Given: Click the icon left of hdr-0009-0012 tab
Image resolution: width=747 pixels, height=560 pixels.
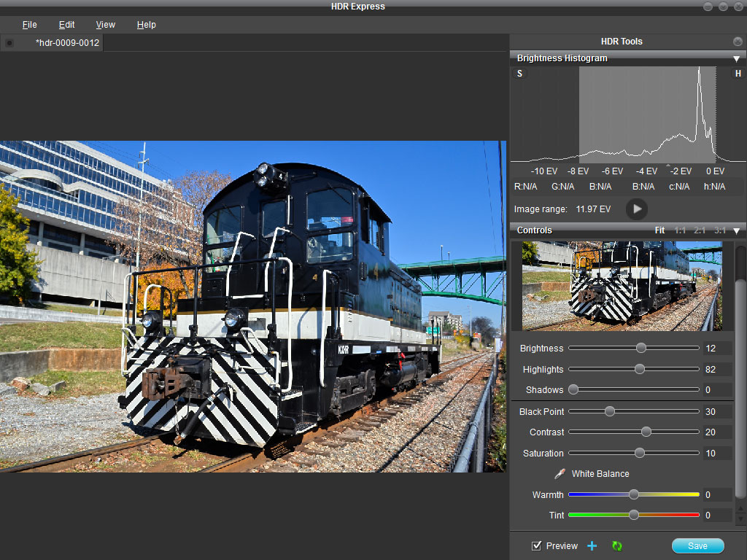Looking at the screenshot, I should 9,43.
